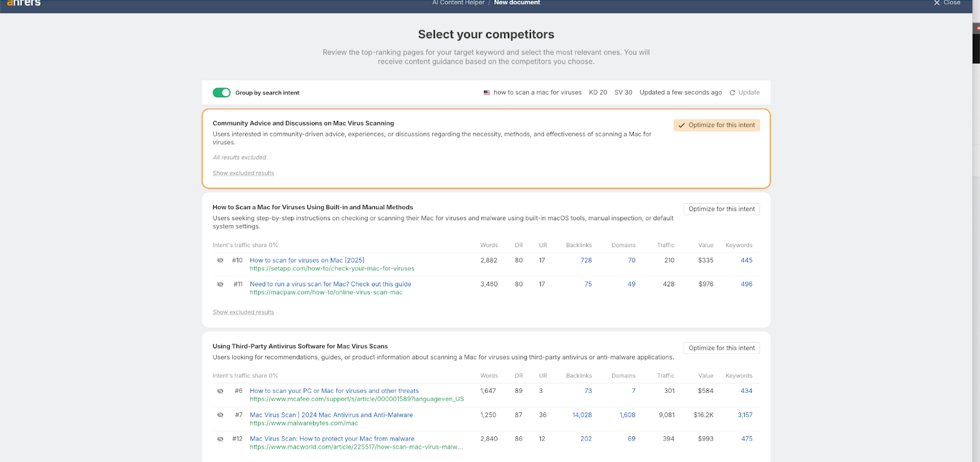Click Traffic column header in Third-Party Antivirus table

pyautogui.click(x=666, y=376)
